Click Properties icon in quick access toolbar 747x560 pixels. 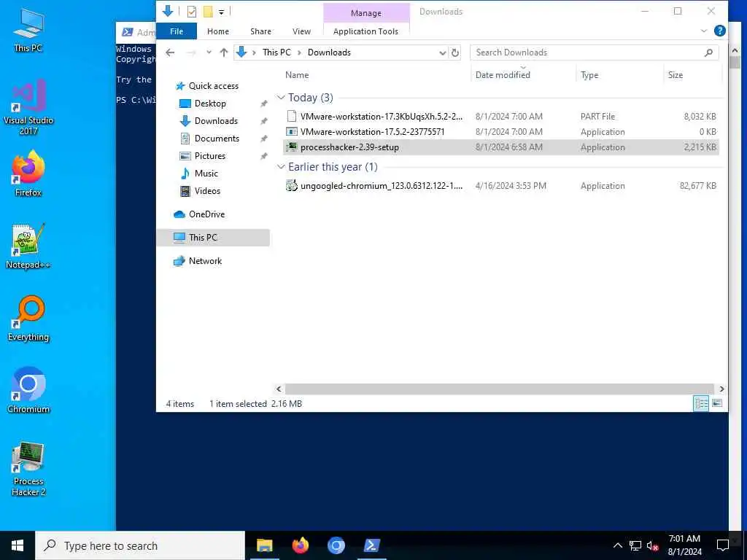192,12
